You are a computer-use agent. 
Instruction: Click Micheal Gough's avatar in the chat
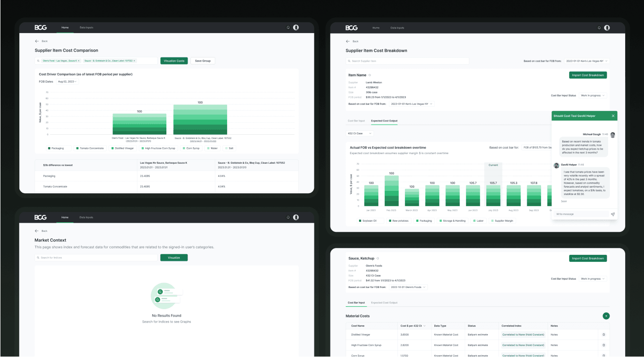[x=613, y=134]
